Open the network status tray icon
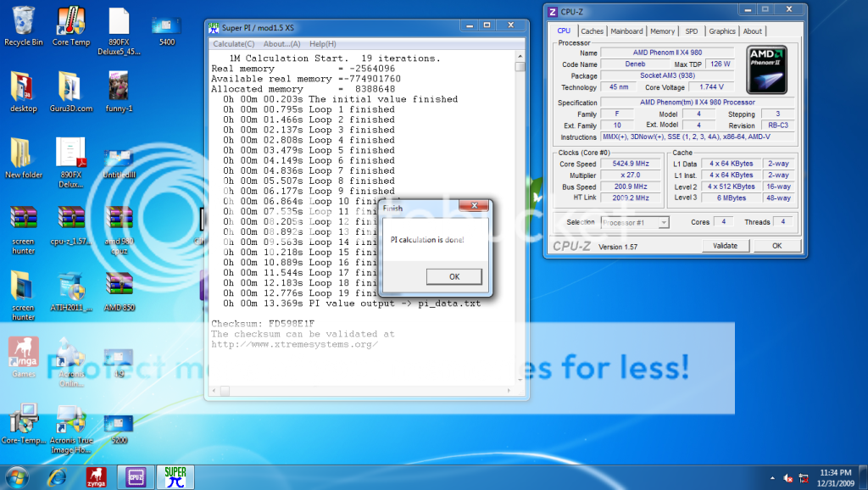The width and height of the screenshot is (868, 490). coord(804,478)
